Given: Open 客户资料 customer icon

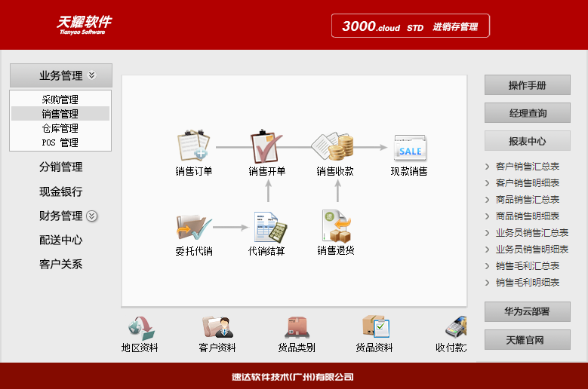Looking at the screenshot, I should point(217,327).
